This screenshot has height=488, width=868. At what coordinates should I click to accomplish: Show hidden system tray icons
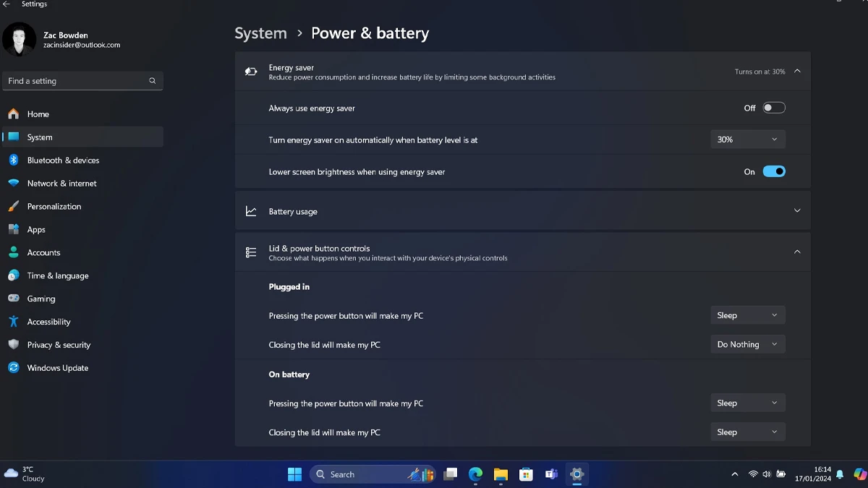tap(735, 474)
